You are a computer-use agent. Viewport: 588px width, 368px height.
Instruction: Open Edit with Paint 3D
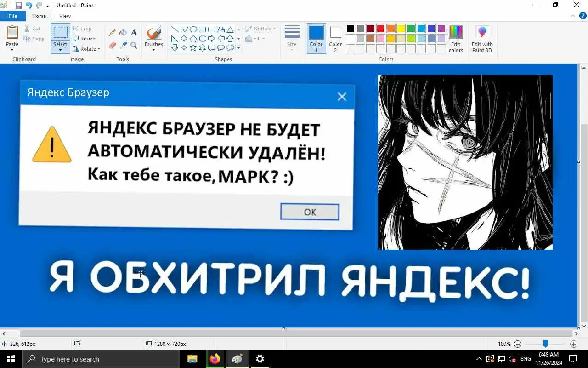tap(482, 39)
